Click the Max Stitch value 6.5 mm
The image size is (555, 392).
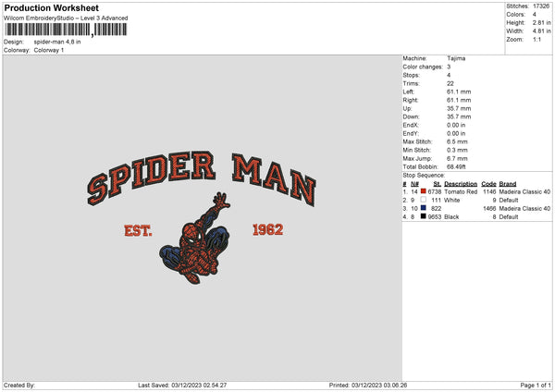pos(457,141)
